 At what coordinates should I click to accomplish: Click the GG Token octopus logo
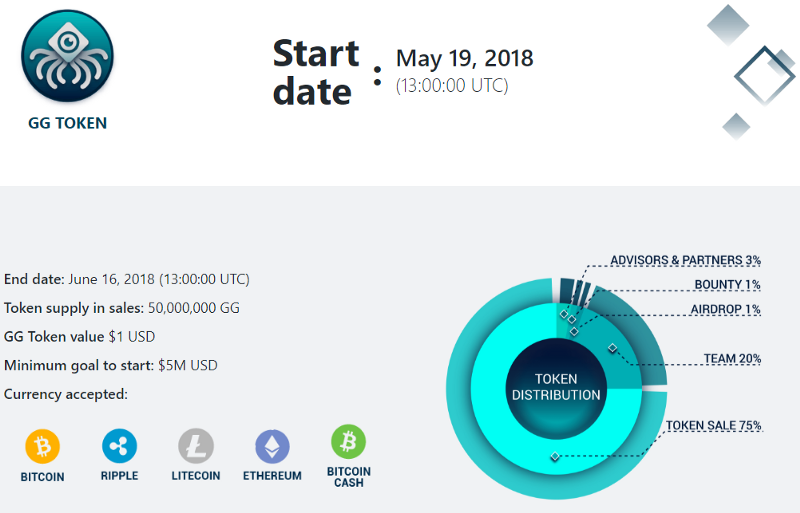click(x=68, y=57)
